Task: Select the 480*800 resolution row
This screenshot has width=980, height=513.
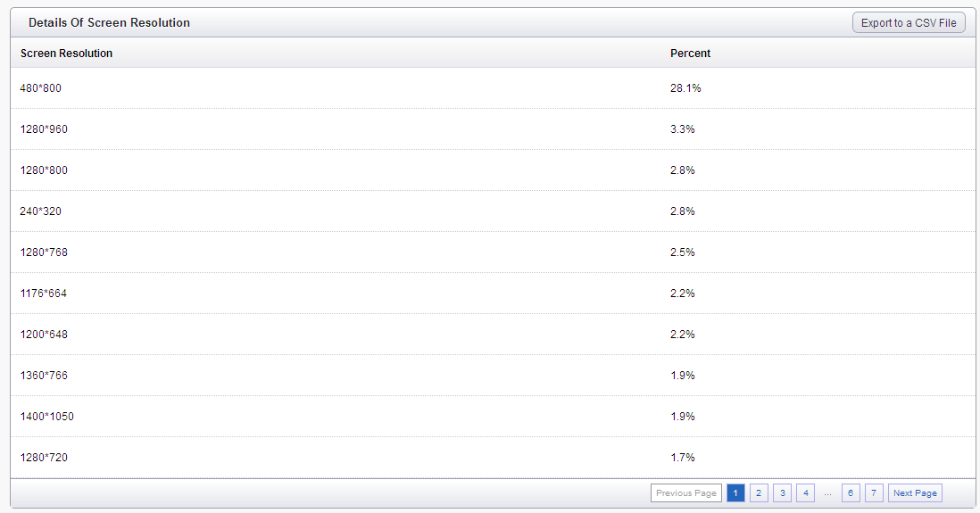Action: 41,88
